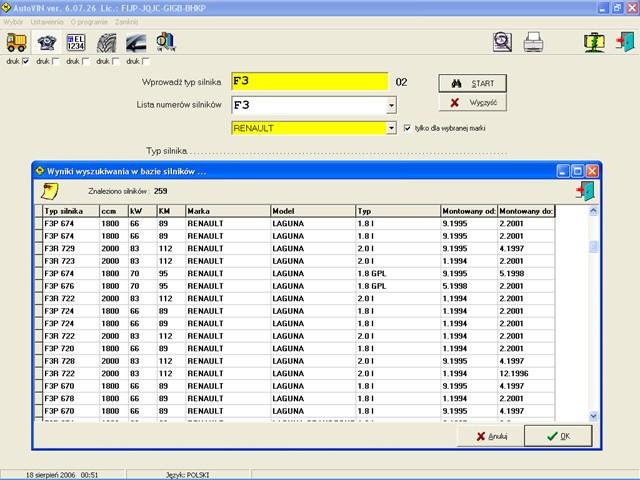Toggle the druk checkbox under the tire icon

point(116,61)
